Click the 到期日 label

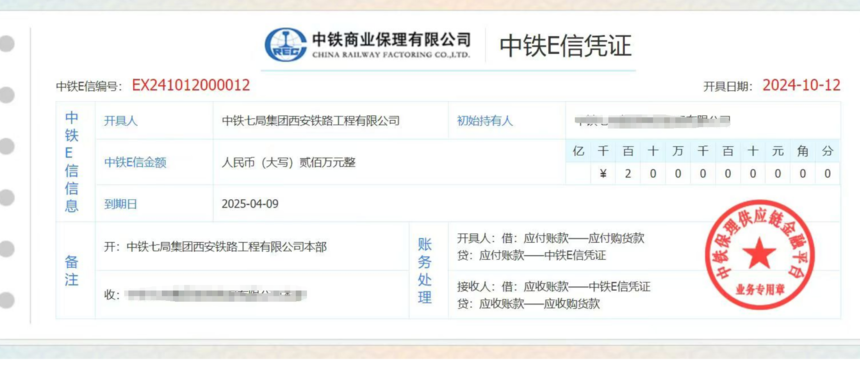pyautogui.click(x=121, y=205)
